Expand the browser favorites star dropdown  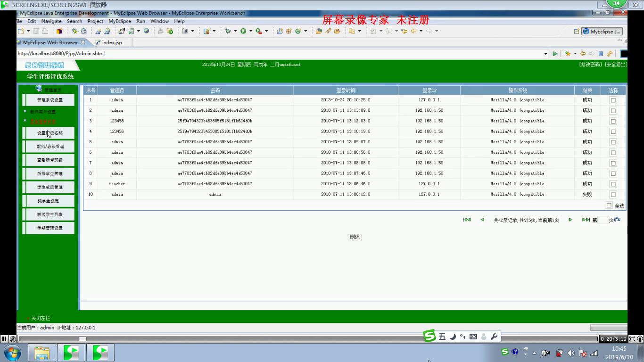tap(575, 54)
